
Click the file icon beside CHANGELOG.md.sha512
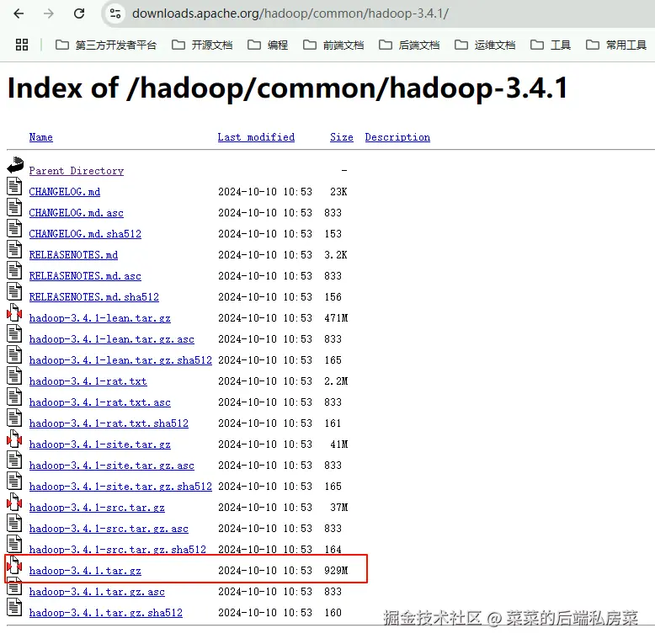[14, 228]
